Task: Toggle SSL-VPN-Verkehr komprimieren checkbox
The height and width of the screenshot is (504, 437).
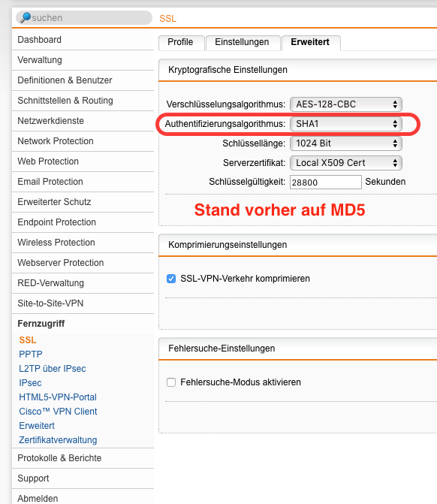Action: coord(171,279)
